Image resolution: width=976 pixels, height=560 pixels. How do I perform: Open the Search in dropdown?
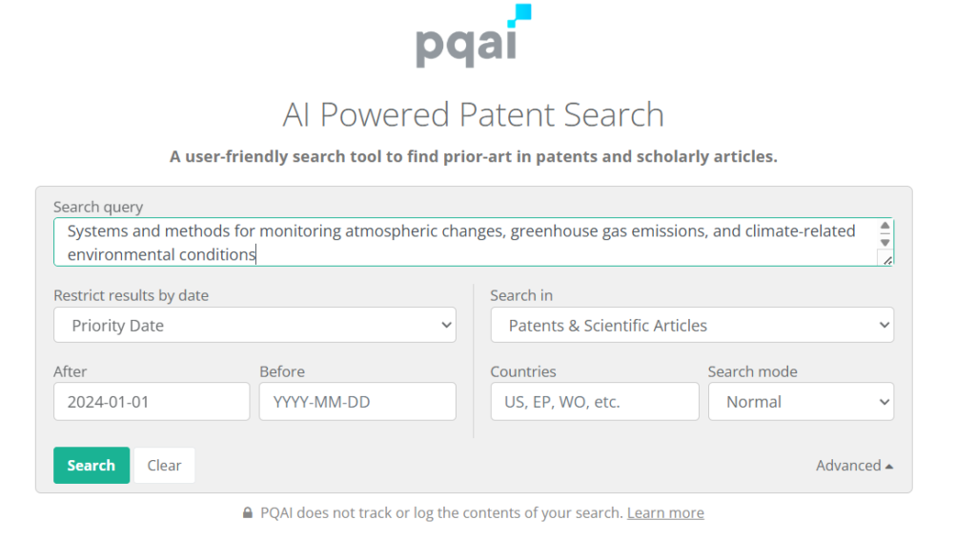(x=692, y=325)
